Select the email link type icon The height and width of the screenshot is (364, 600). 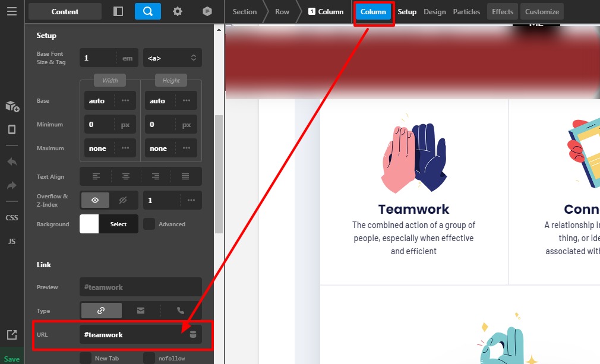click(x=141, y=311)
